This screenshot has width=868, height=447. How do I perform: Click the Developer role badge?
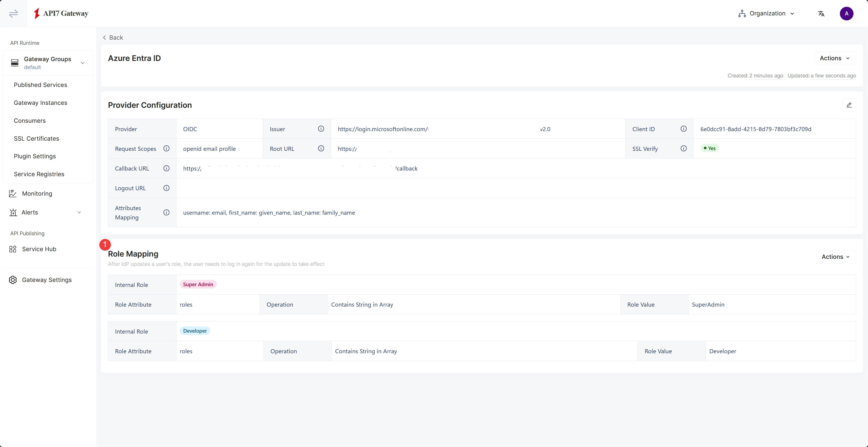(195, 331)
